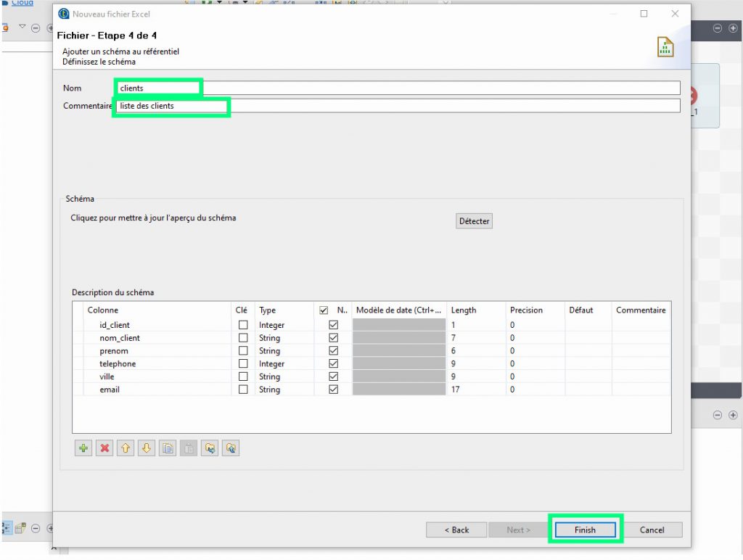Add a new column with the green plus
The width and height of the screenshot is (743, 560).
point(83,448)
